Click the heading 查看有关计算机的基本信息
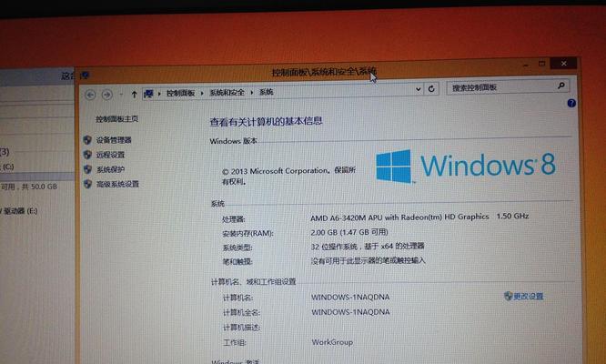 click(x=266, y=121)
